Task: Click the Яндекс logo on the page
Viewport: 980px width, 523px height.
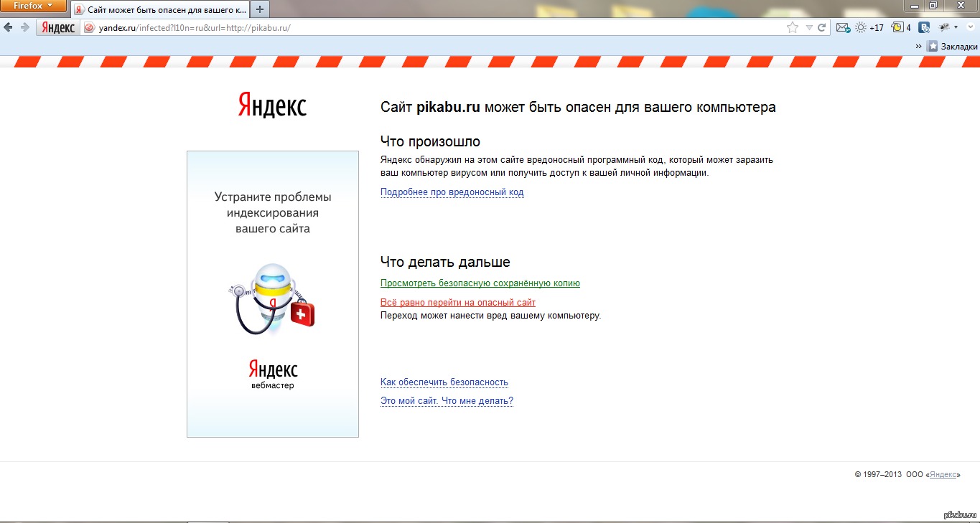Action: 272,106
